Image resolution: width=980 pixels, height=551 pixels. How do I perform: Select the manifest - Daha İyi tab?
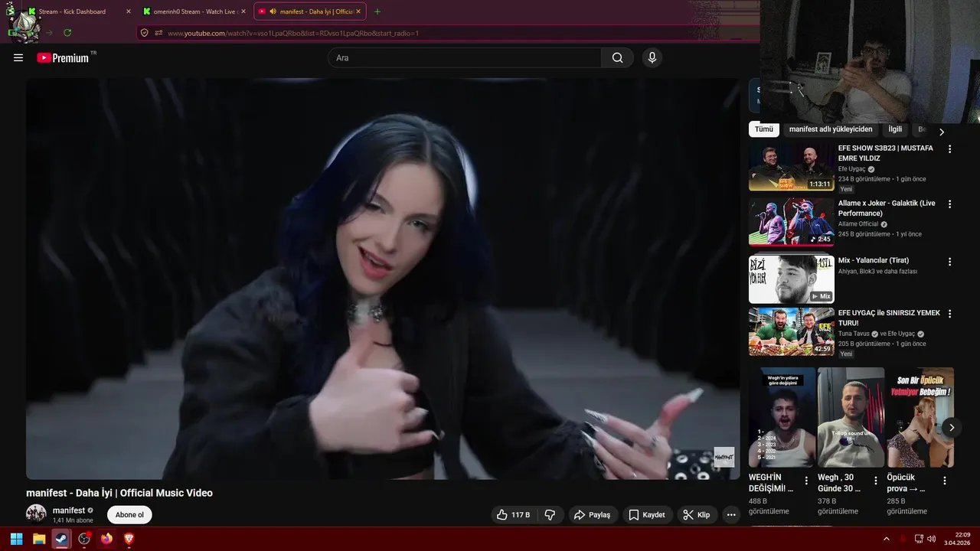click(x=309, y=11)
